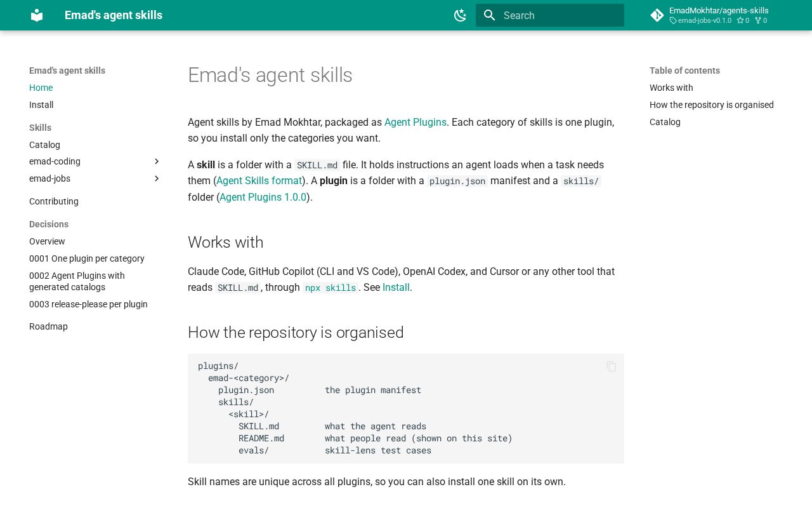Expand the emad-coding navigation section
Screen dimensions: 812x508
coord(157,161)
